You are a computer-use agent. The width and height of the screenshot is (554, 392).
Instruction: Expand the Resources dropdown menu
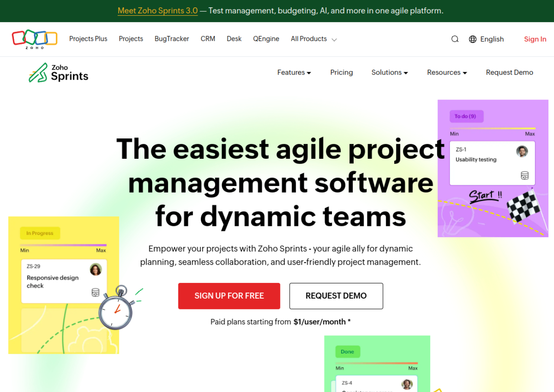pyautogui.click(x=447, y=73)
